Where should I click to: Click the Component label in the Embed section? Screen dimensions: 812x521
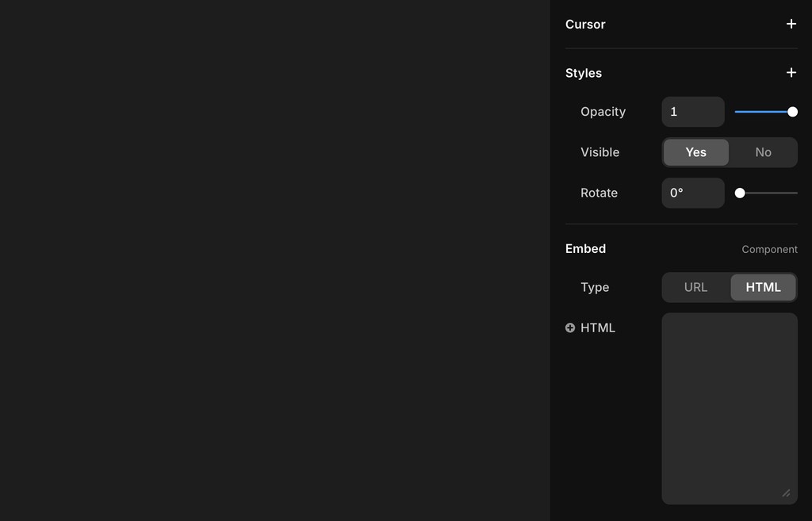click(769, 249)
